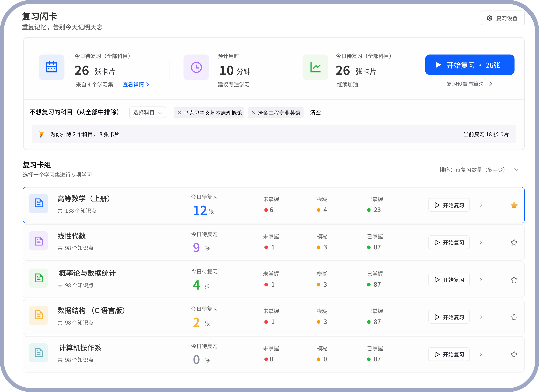Click the green chart trend icon
The height and width of the screenshot is (392, 539).
coord(315,67)
